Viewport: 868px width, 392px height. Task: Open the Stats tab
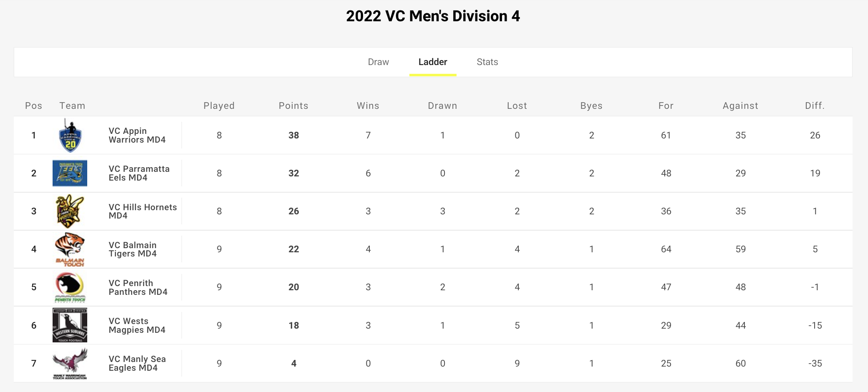pos(487,62)
